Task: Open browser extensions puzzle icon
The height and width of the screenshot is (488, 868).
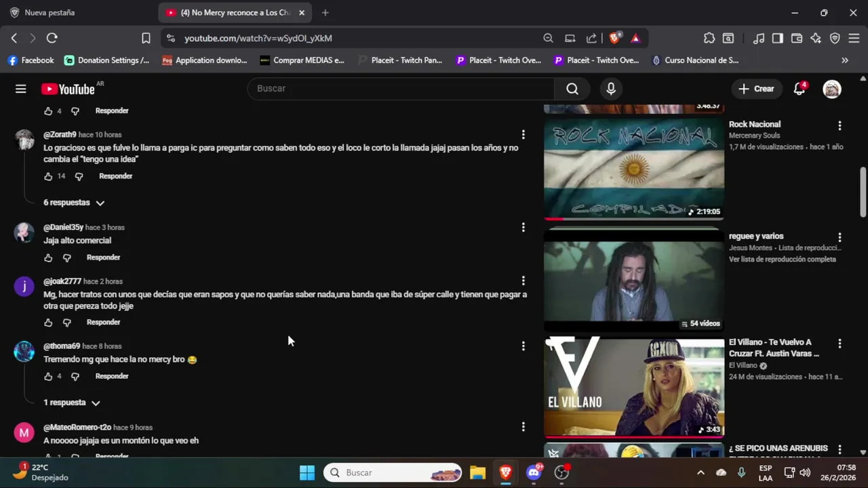Action: coord(709,38)
